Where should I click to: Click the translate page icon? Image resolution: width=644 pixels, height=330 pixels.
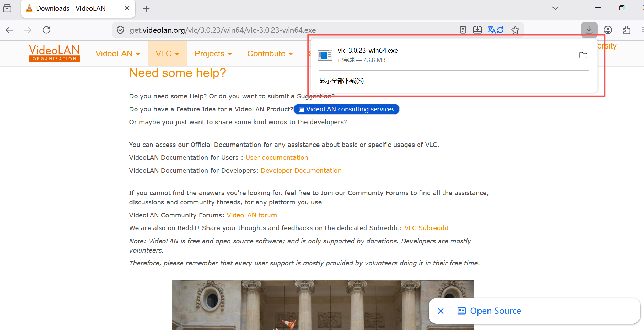[x=496, y=30]
